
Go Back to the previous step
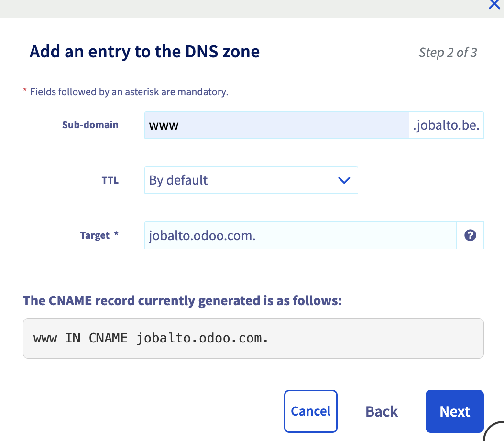[382, 411]
